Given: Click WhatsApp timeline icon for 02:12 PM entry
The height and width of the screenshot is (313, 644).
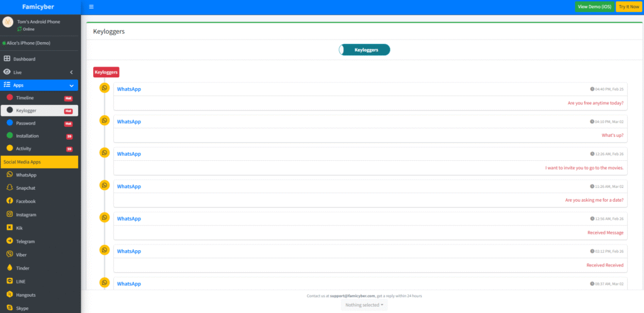Looking at the screenshot, I should [x=105, y=250].
